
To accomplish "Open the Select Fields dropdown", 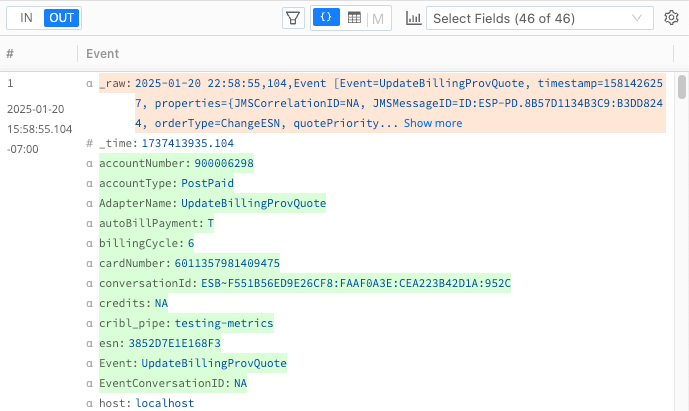I will [540, 18].
